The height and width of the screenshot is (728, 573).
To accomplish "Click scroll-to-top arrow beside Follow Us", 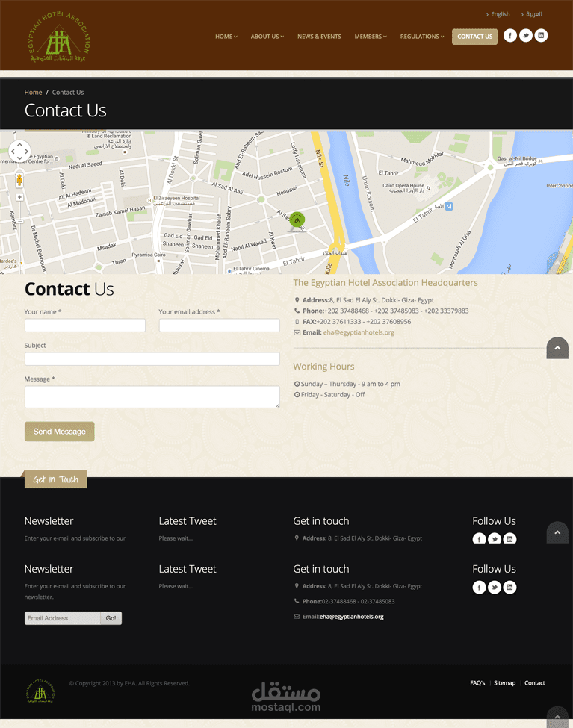I will [x=557, y=532].
